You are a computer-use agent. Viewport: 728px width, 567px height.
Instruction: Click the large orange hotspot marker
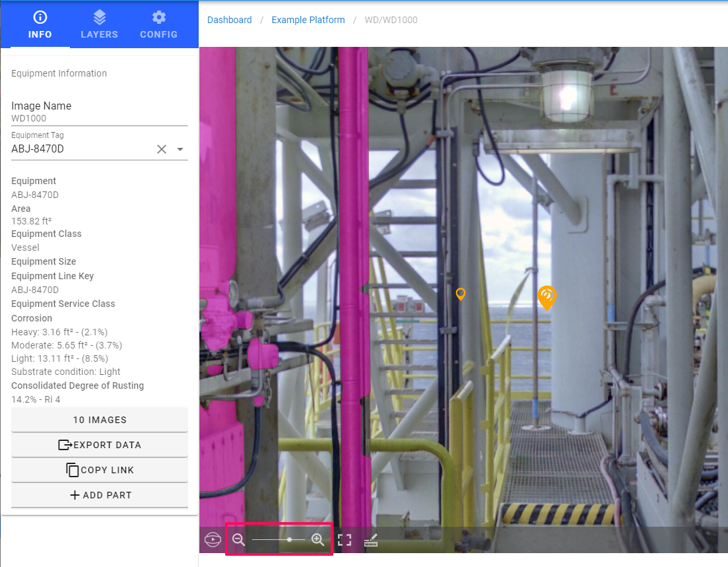pyautogui.click(x=546, y=297)
